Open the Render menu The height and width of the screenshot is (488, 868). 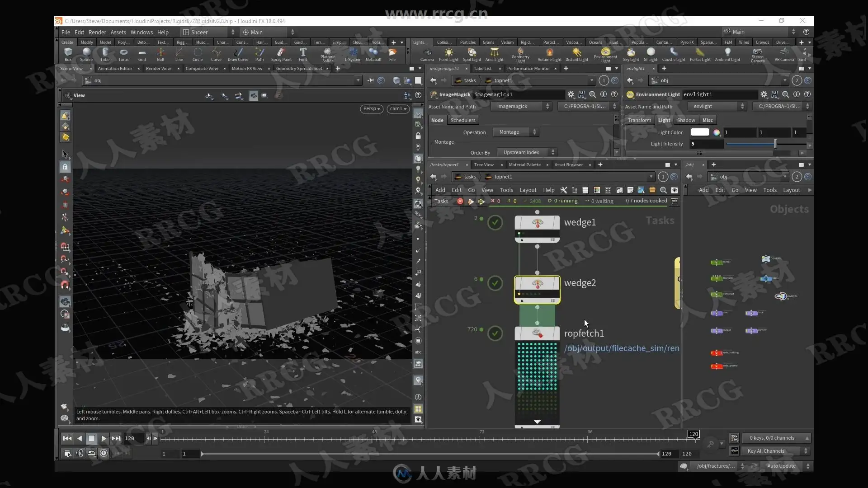[97, 32]
